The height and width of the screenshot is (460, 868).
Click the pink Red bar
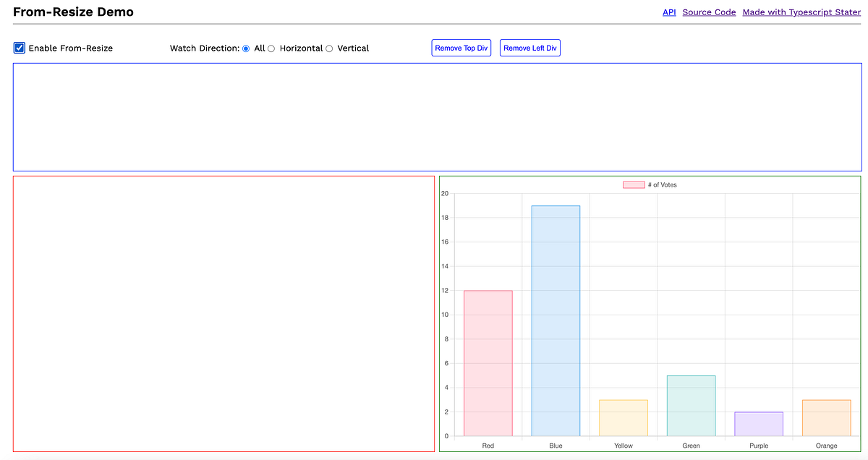click(x=488, y=362)
